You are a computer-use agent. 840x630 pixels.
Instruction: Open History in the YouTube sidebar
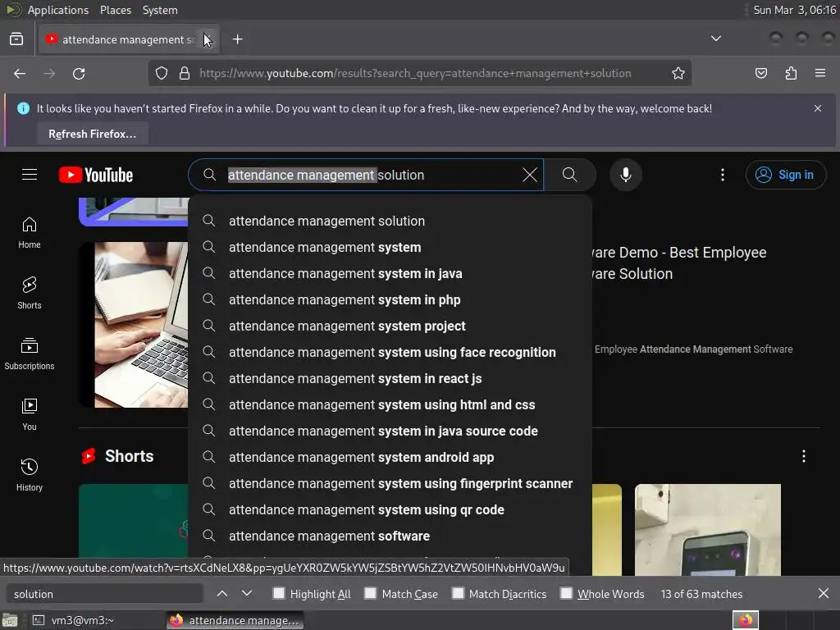[x=30, y=475]
